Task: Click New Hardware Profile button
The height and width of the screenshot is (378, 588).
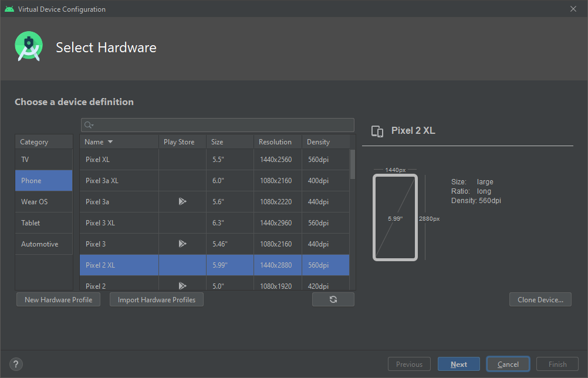Action: click(x=58, y=299)
